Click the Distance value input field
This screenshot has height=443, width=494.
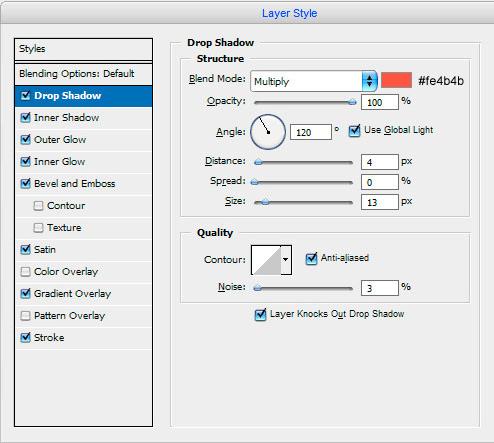[380, 162]
